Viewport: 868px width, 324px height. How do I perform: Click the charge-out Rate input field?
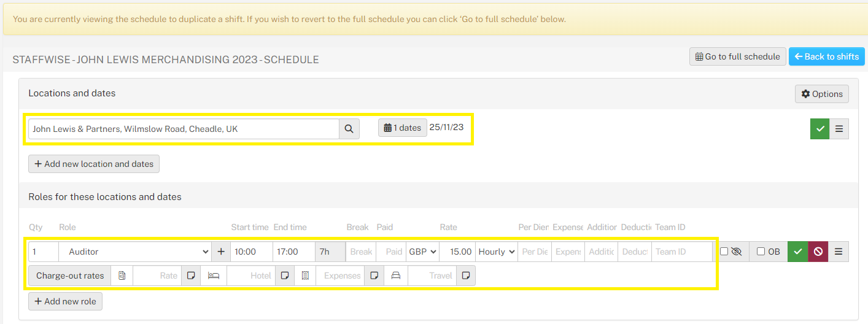pos(157,276)
